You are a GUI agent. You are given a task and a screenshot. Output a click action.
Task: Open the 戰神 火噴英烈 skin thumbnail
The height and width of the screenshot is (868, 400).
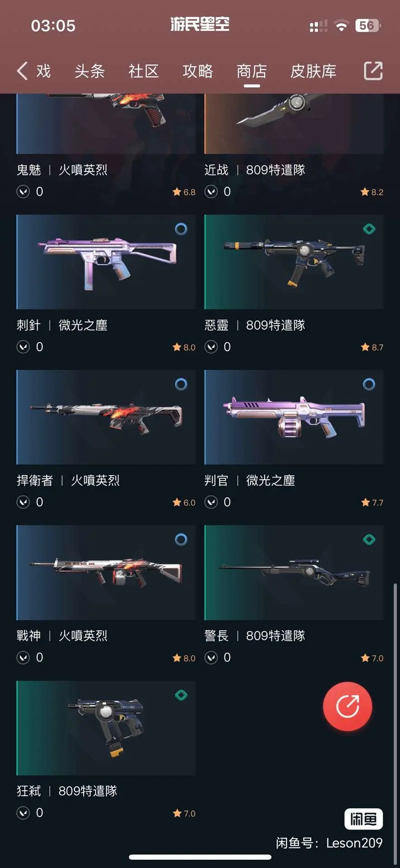pos(106,572)
